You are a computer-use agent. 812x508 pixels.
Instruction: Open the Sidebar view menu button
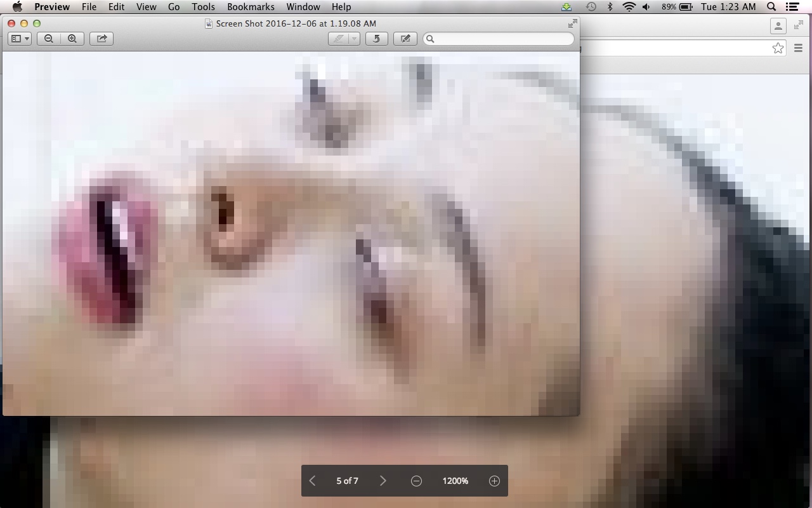[20, 39]
